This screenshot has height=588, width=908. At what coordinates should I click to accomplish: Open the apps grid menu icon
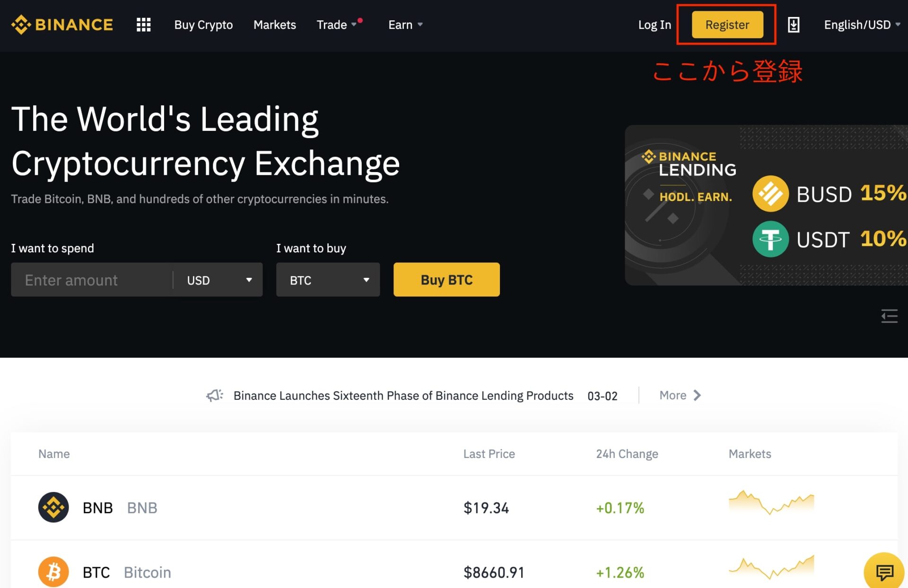tap(143, 25)
